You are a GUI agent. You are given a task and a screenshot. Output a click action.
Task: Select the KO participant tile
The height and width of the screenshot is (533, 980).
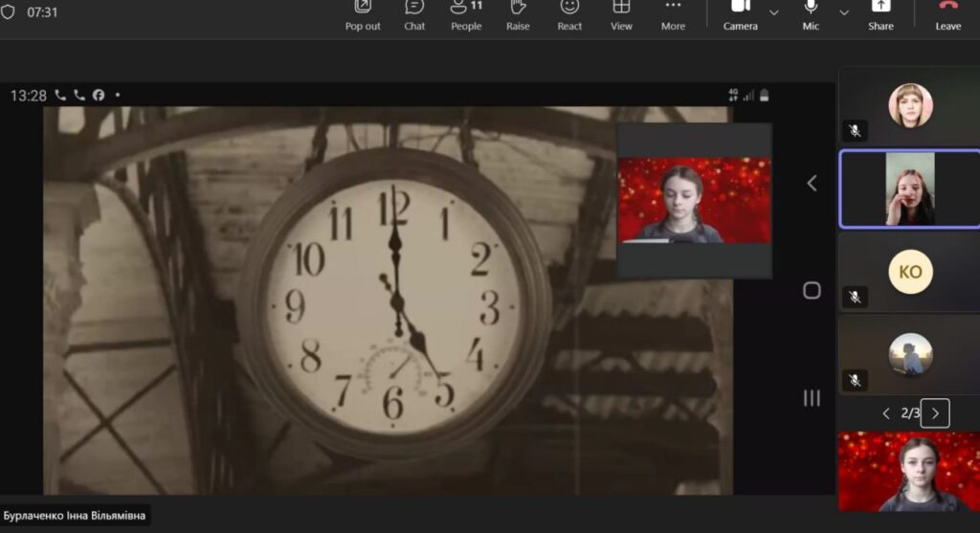tap(909, 272)
